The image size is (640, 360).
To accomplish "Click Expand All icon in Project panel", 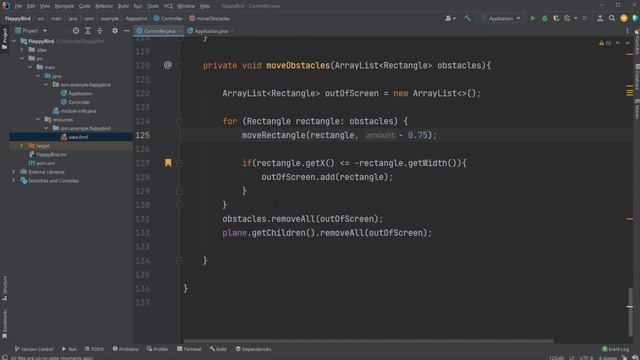I will point(88,31).
